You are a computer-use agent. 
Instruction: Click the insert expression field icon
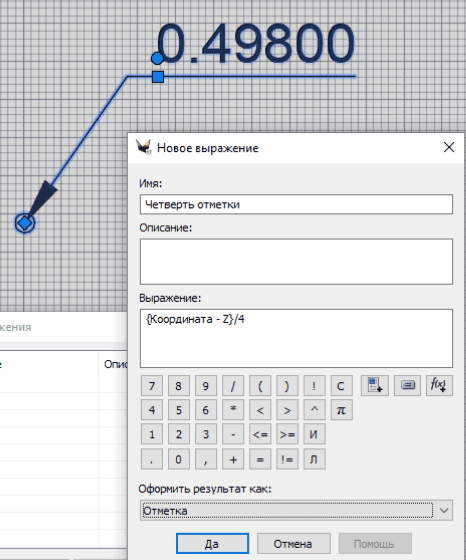point(407,385)
